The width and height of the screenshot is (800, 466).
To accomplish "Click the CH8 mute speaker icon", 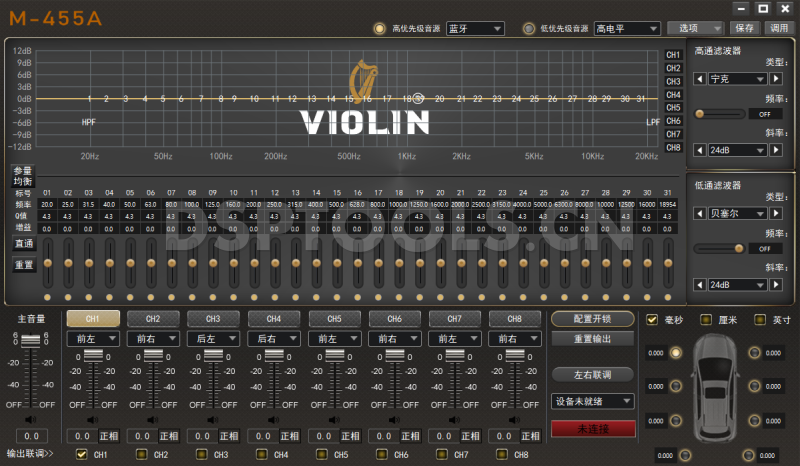I will pos(516,420).
